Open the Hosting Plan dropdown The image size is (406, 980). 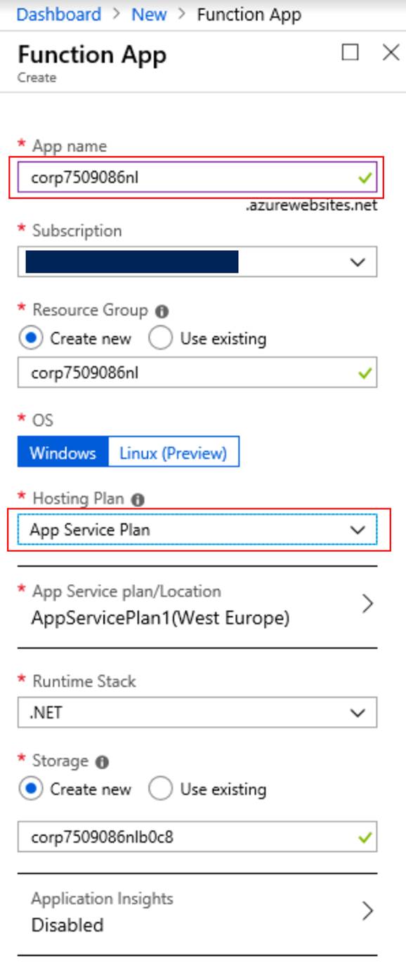(x=197, y=530)
